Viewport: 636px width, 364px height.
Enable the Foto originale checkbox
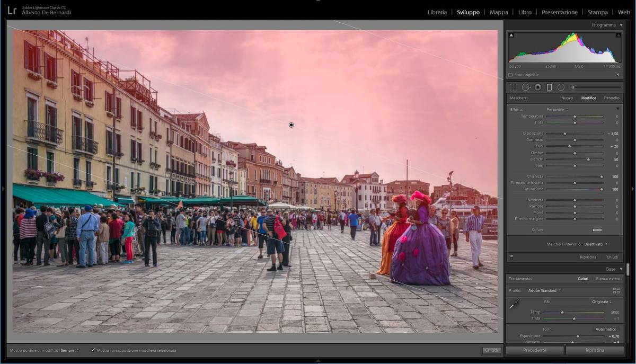click(x=511, y=75)
